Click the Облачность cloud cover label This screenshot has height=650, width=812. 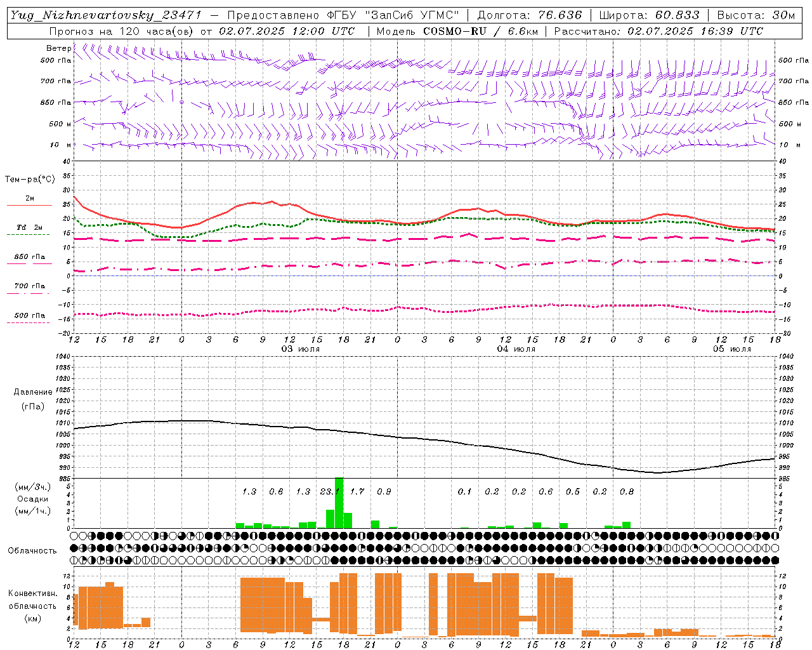tap(32, 550)
